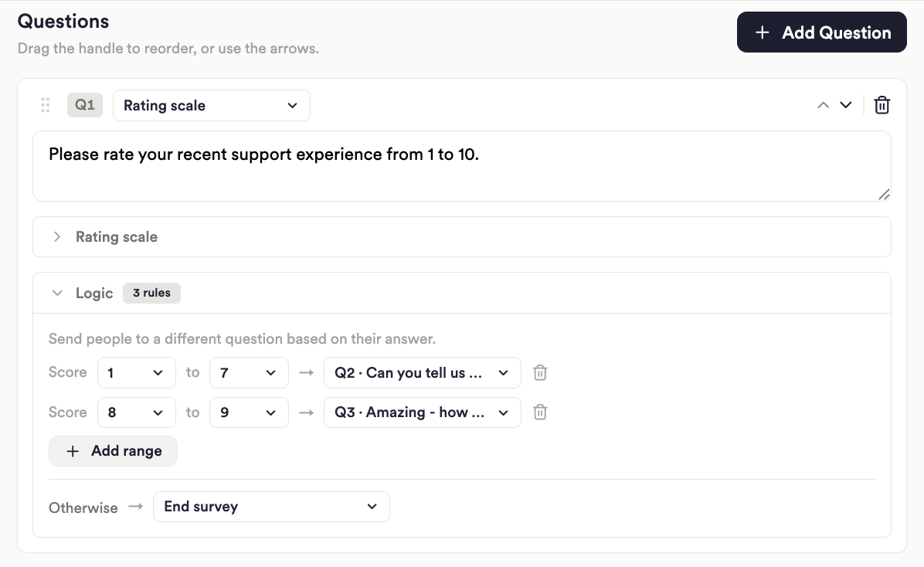Click the Add Question button

(x=821, y=32)
